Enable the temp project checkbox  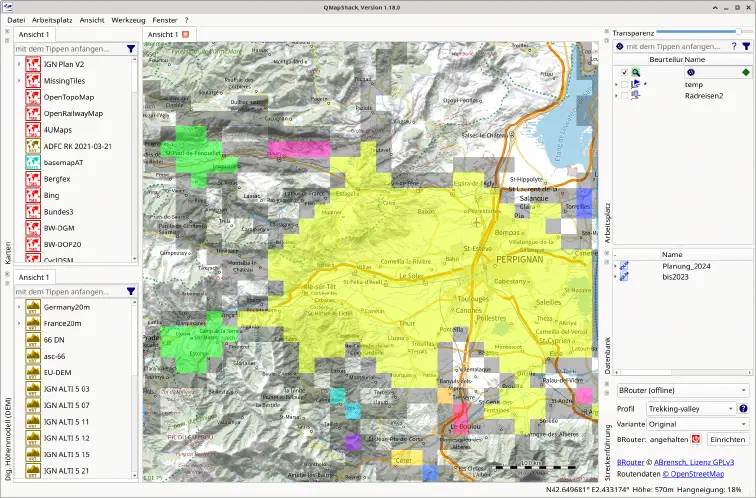(x=624, y=84)
